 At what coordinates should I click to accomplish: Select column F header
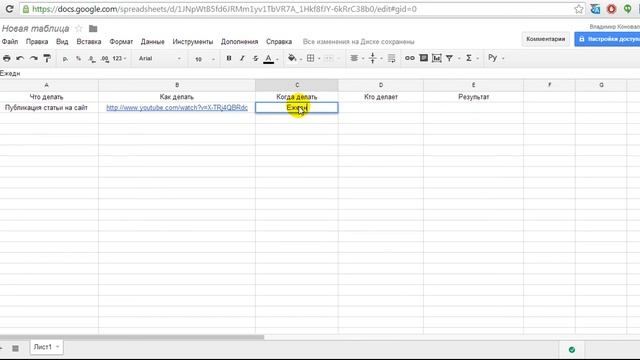pyautogui.click(x=549, y=85)
